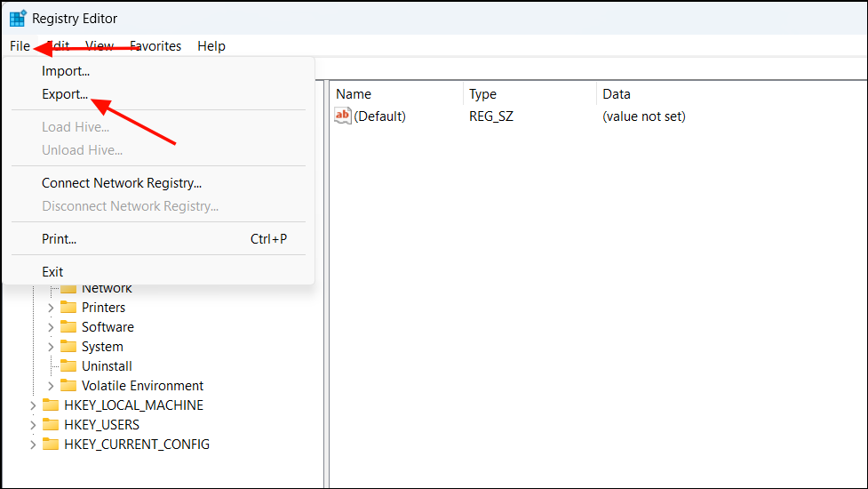The image size is (868, 489).
Task: Open the View menu
Action: tap(100, 46)
